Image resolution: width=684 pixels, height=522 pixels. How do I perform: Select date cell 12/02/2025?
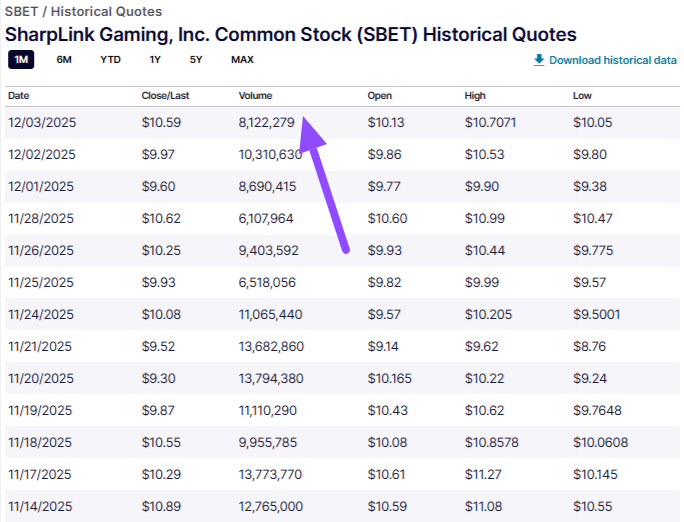[x=42, y=154]
